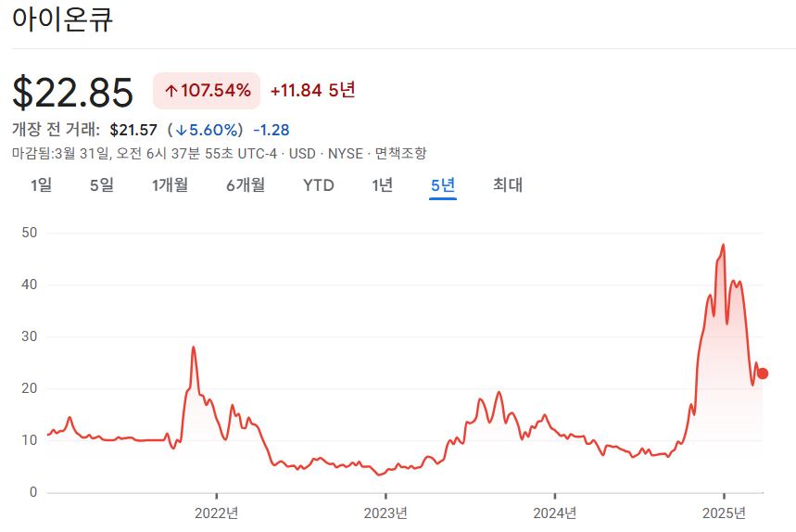Switch chart to 1개월 range
The image size is (796, 532).
pyautogui.click(x=171, y=185)
